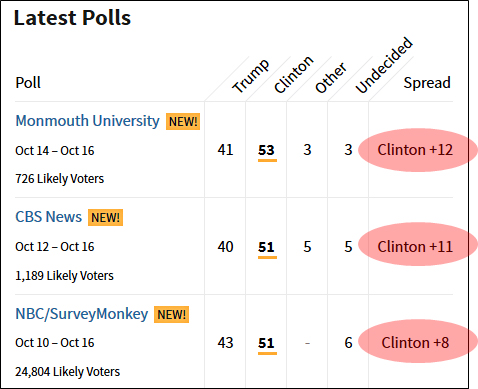Image resolution: width=478 pixels, height=389 pixels.
Task: Select the Oct 14 – Oct 16 date range
Action: (x=55, y=151)
